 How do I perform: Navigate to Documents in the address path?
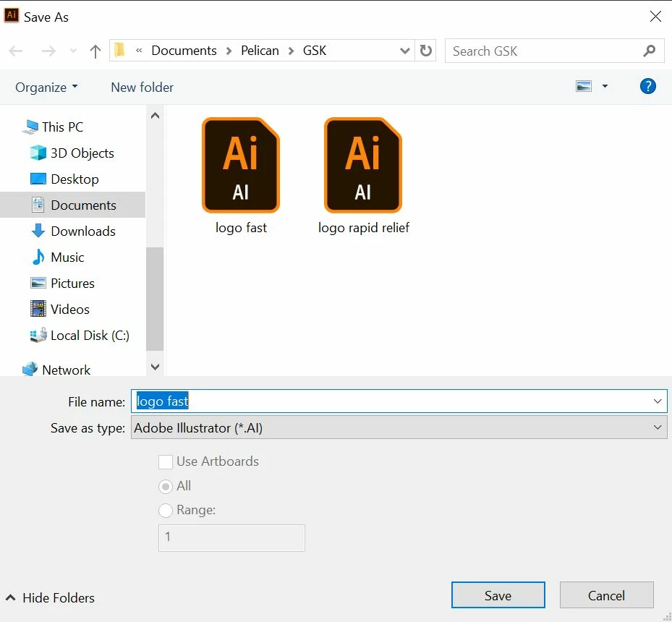point(184,51)
